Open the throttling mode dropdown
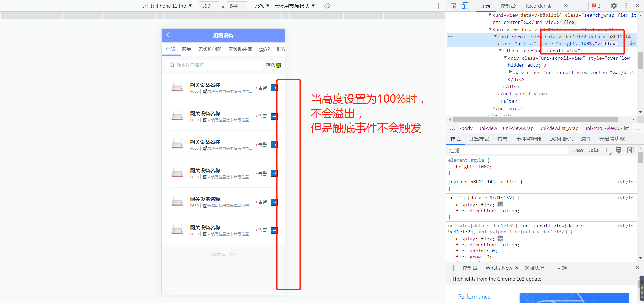644x303 pixels. [295, 6]
